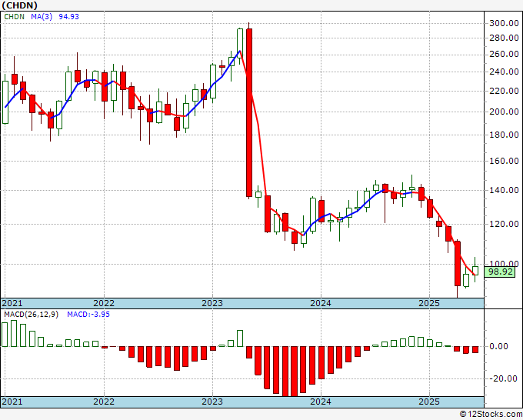
Task: Click the latest green candlestick near 98.92
Action: tap(475, 271)
